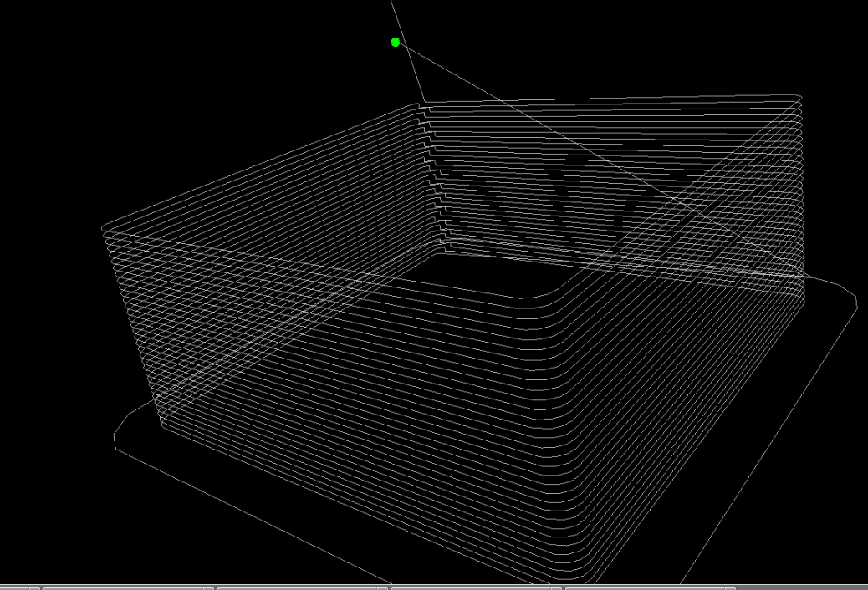Click the empty status bar area at far right

(x=801, y=587)
